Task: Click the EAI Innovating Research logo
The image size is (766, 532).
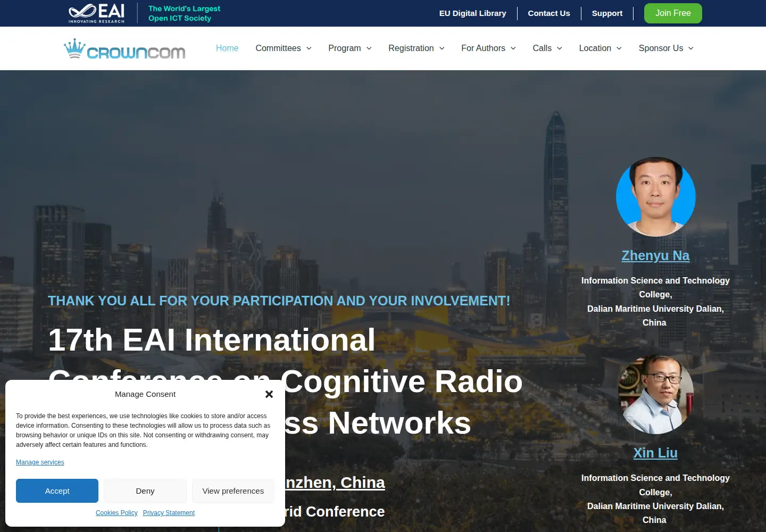Action: [96, 13]
